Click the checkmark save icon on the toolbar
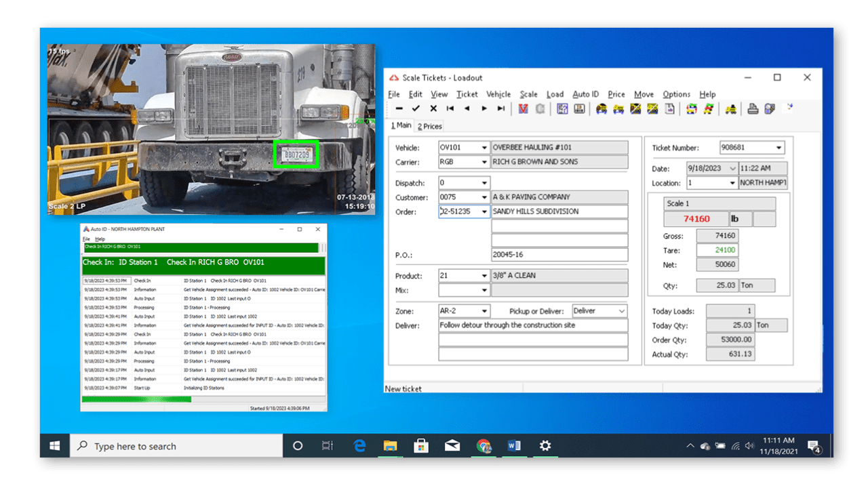 point(416,108)
